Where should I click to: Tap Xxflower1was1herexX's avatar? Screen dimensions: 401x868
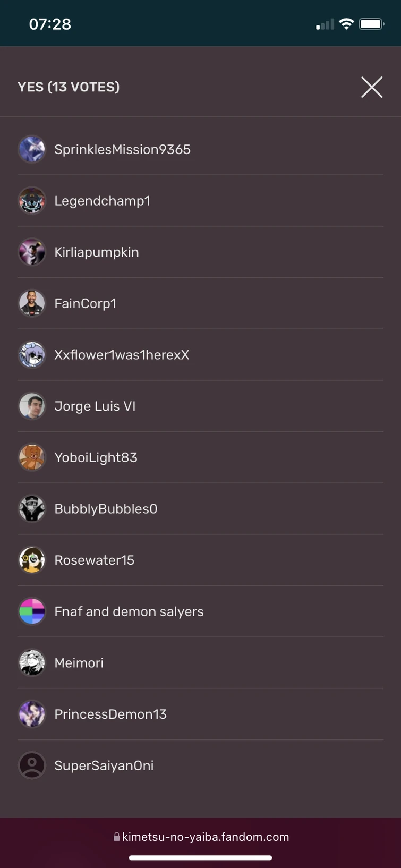click(x=32, y=355)
